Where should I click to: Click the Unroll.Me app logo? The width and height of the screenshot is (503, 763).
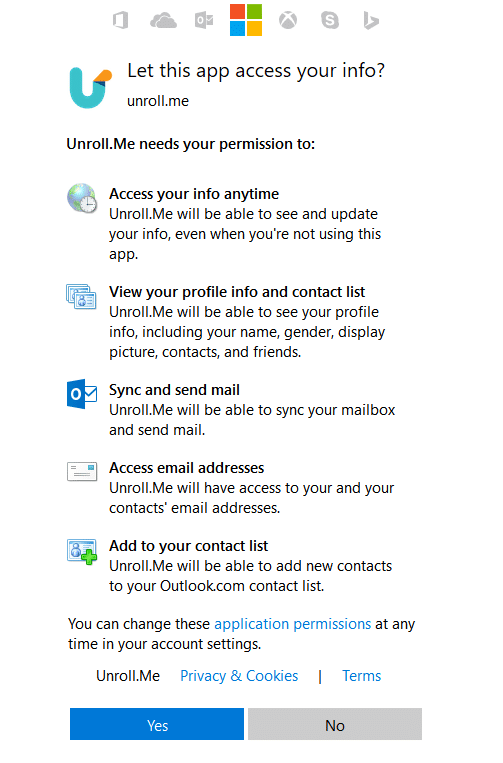pyautogui.click(x=90, y=88)
